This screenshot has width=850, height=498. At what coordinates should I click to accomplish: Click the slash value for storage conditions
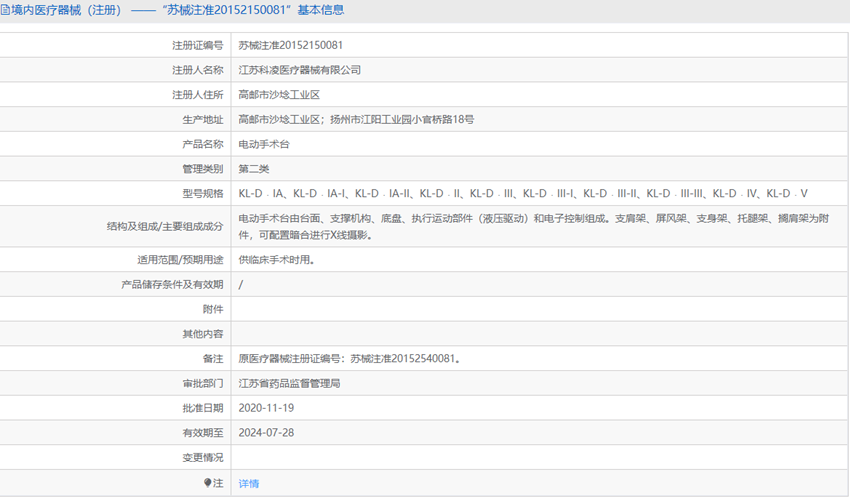[x=241, y=284]
